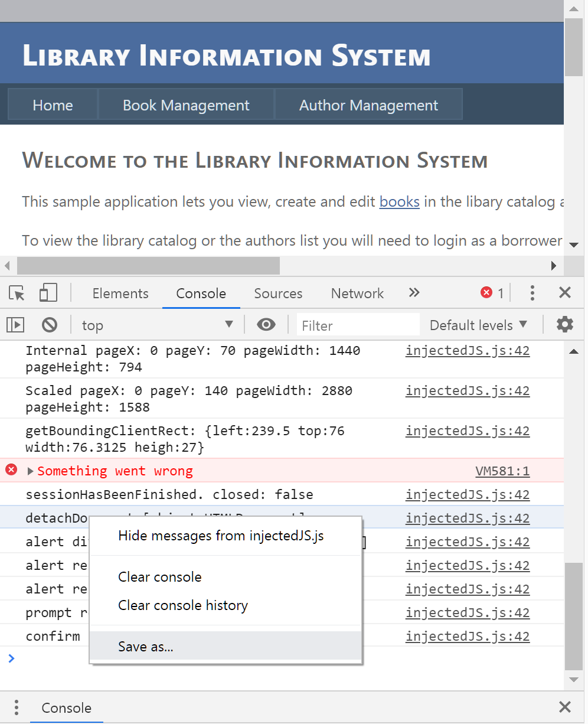This screenshot has height=724, width=588.
Task: Click the console Filter input field
Action: (x=358, y=325)
